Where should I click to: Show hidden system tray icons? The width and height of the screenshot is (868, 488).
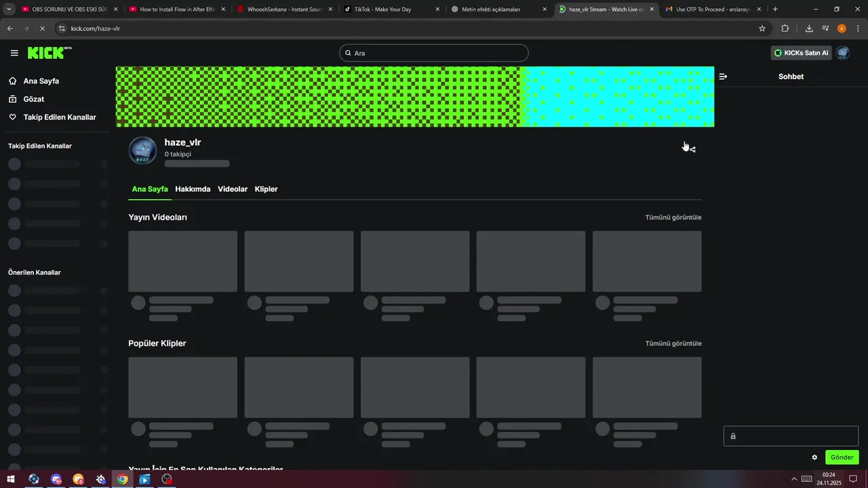pos(794,479)
